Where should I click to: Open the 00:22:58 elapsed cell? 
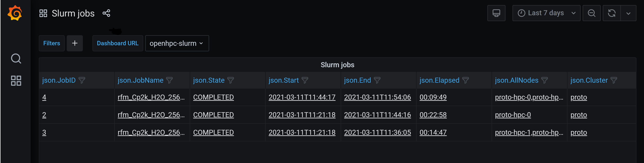433,115
